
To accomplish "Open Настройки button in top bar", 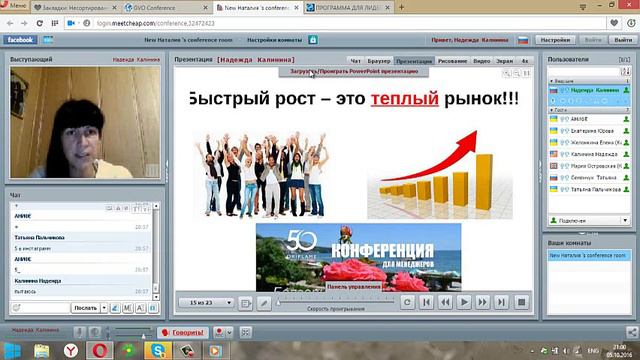I will click(555, 40).
